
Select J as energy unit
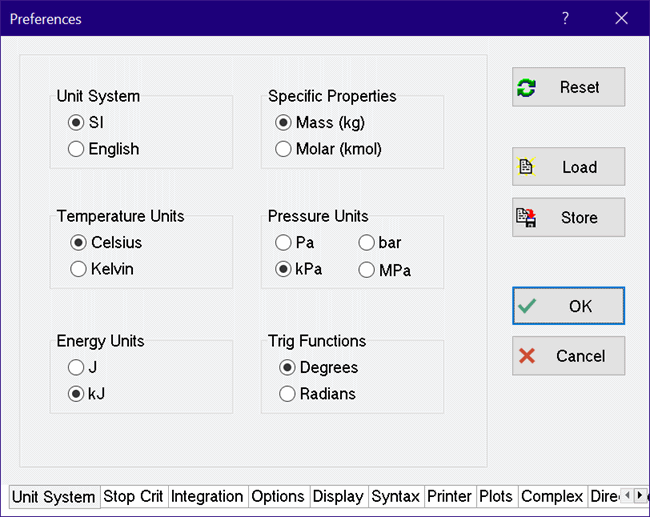[76, 368]
